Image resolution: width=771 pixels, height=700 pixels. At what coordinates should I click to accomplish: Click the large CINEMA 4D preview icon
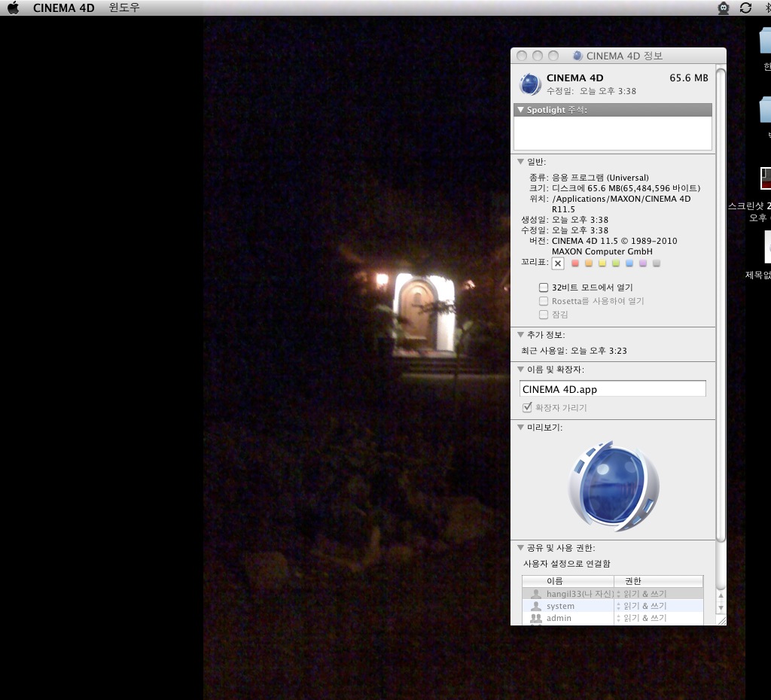[614, 486]
